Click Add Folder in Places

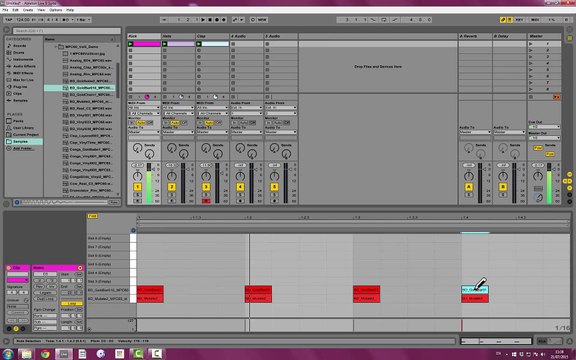coord(23,148)
